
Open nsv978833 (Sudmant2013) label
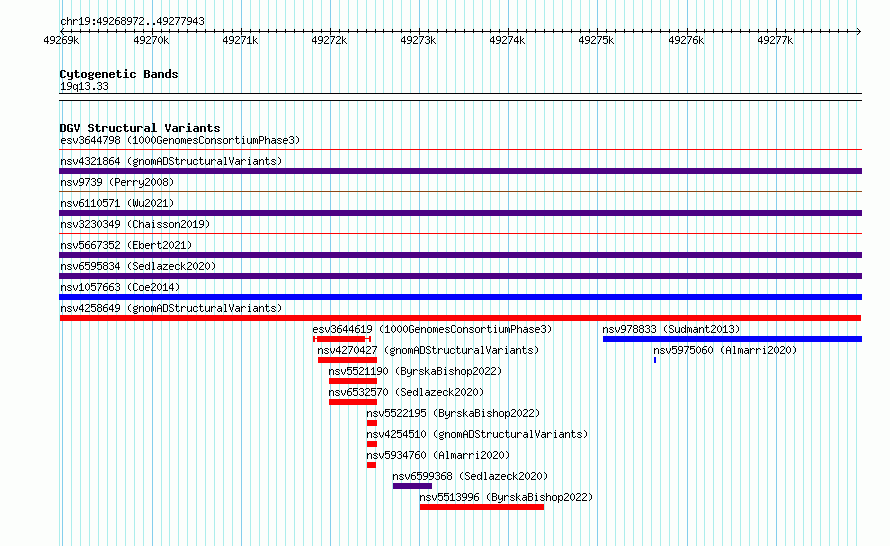point(671,329)
